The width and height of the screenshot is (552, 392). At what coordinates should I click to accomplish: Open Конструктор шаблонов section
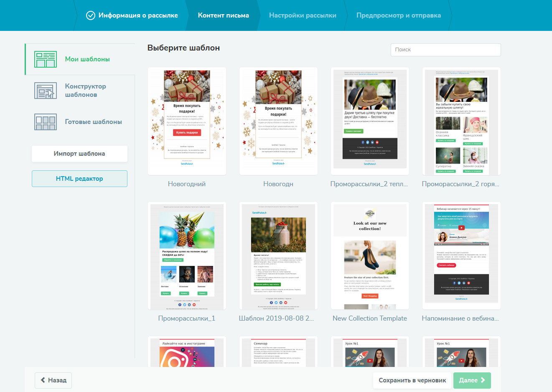(80, 91)
